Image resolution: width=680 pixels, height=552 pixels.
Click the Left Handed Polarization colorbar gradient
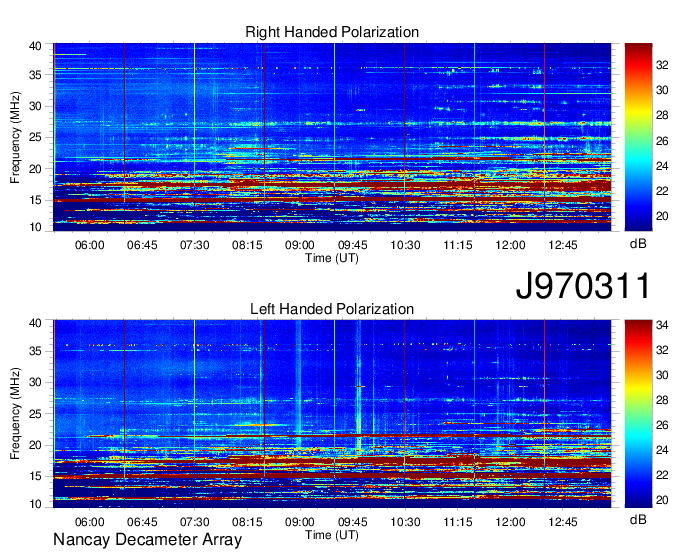click(x=638, y=414)
